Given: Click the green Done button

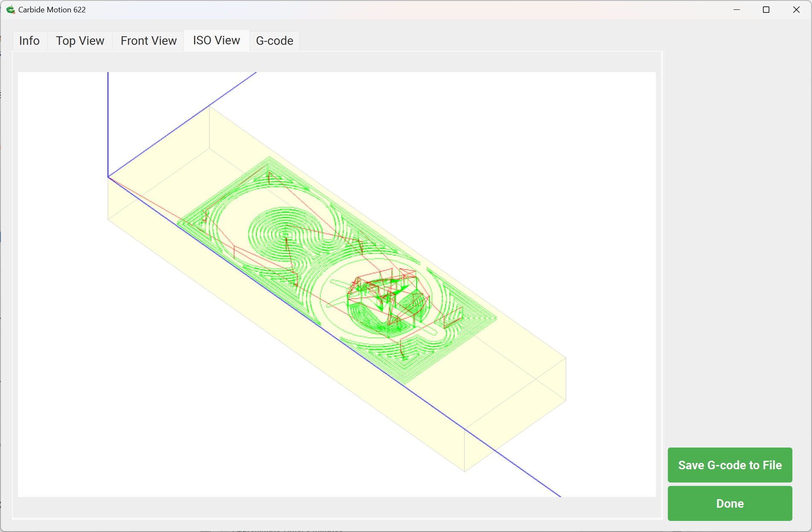Looking at the screenshot, I should point(730,503).
